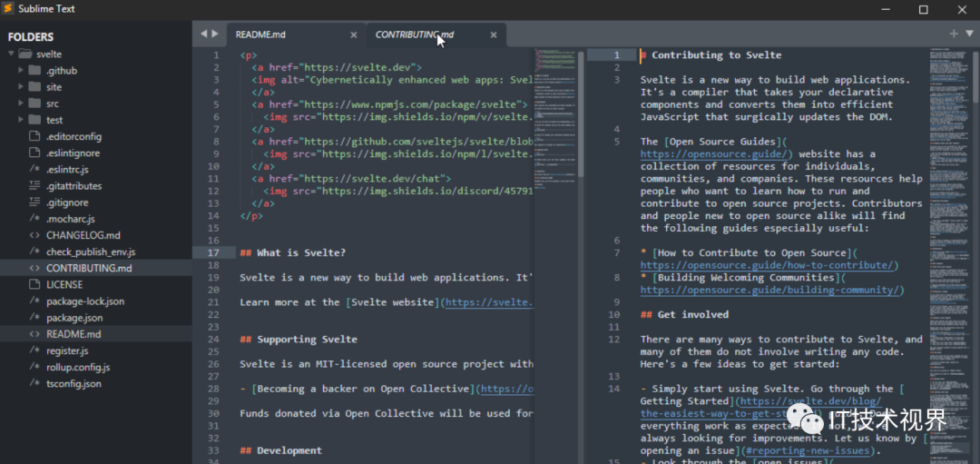Close the README.md tab
The image size is (980, 464).
click(354, 35)
